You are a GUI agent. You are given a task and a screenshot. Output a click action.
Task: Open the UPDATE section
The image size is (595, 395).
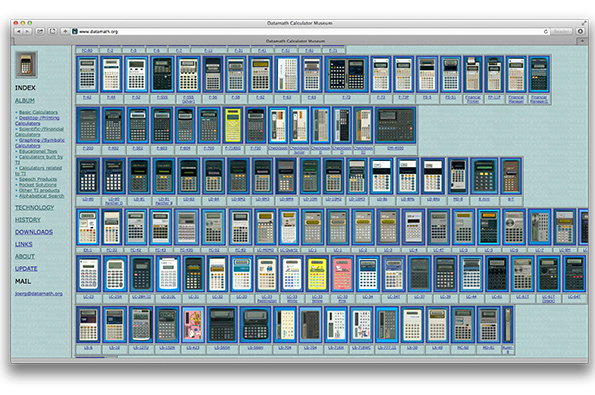26,268
